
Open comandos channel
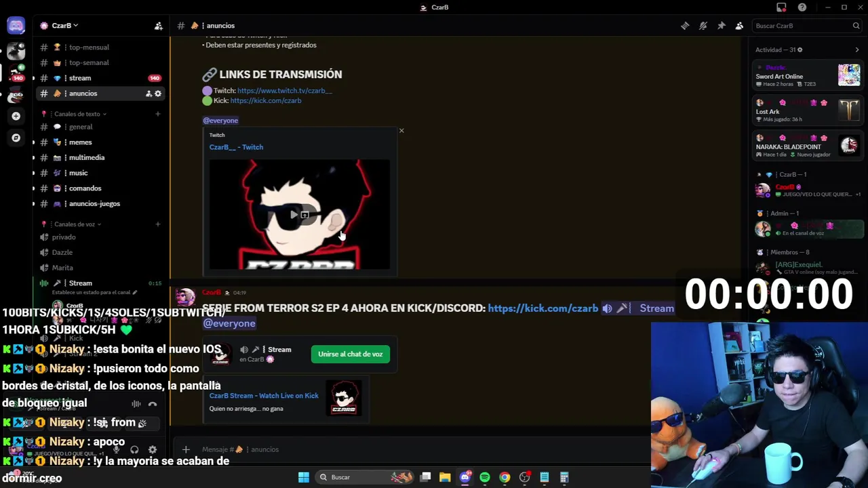100,188
